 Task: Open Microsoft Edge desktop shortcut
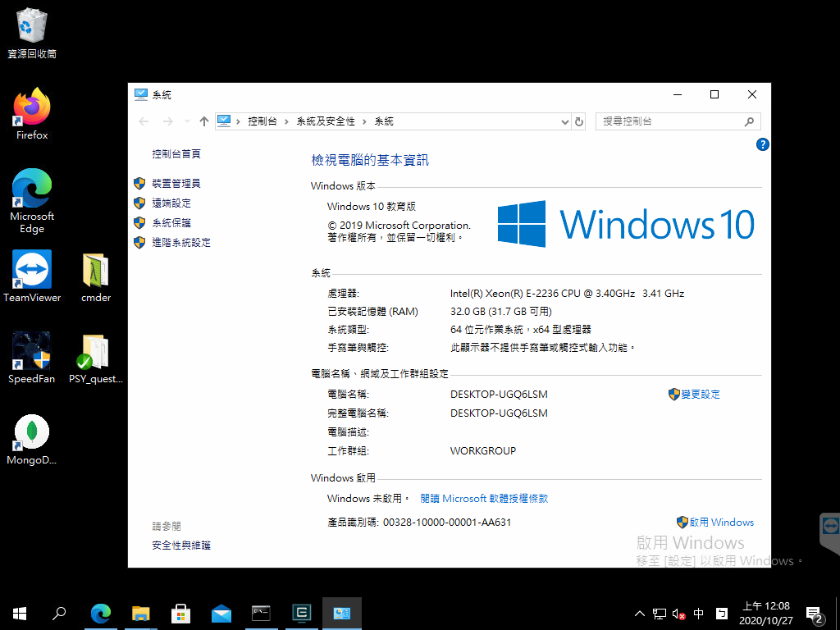click(32, 201)
